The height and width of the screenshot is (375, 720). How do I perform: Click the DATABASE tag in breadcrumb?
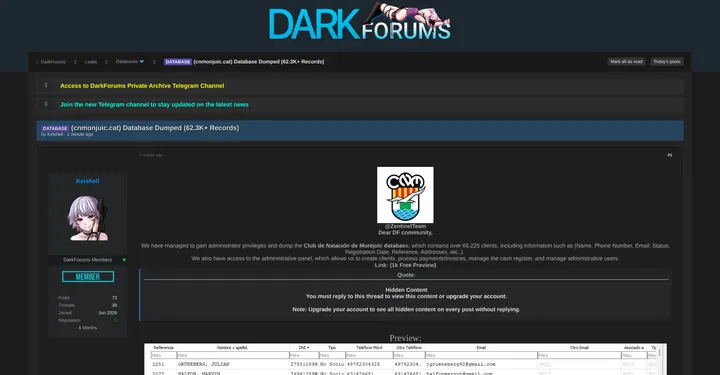tap(178, 62)
